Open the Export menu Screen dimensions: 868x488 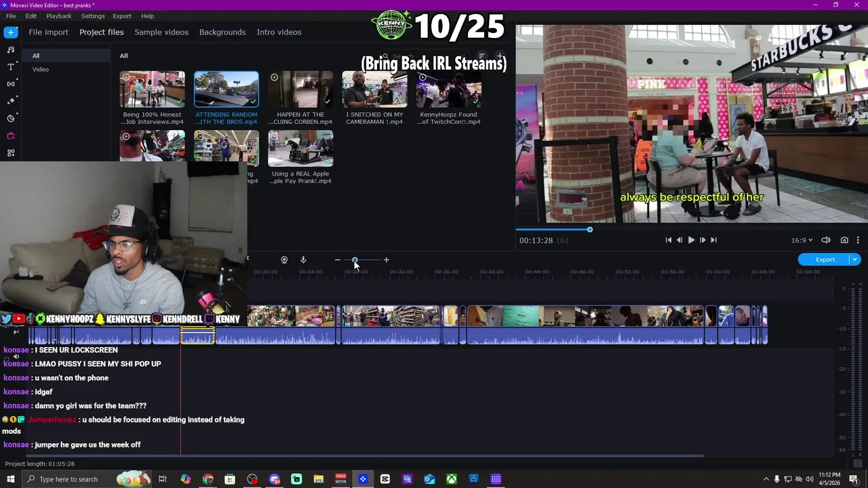click(x=122, y=16)
